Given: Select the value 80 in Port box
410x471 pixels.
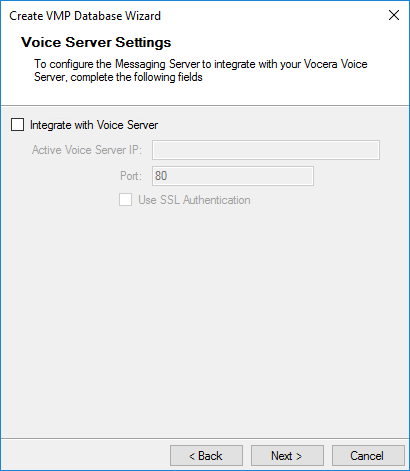Looking at the screenshot, I should pyautogui.click(x=161, y=176).
